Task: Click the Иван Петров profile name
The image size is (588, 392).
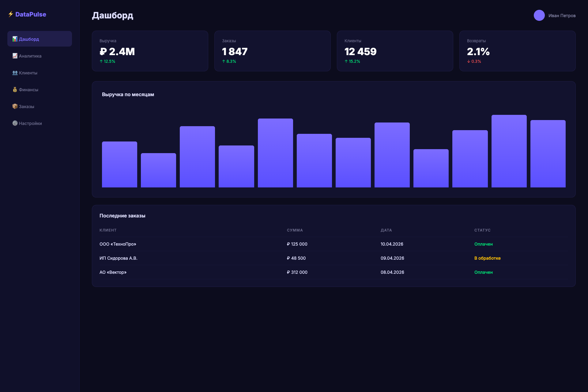Action: [562, 15]
